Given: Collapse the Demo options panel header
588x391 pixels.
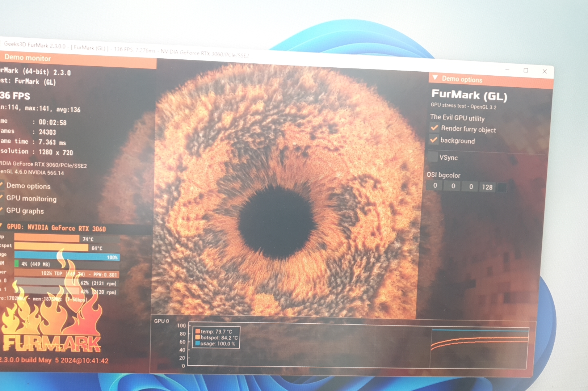Looking at the screenshot, I should (435, 78).
